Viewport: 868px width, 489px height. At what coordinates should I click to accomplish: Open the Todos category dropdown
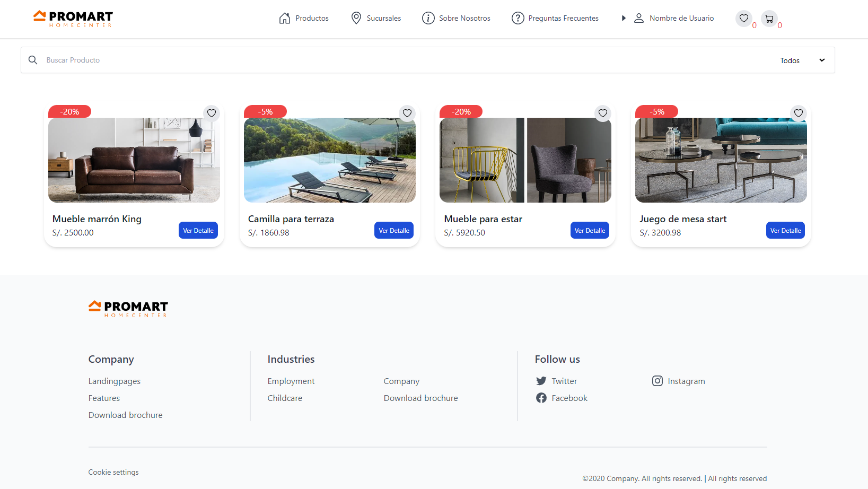[802, 60]
